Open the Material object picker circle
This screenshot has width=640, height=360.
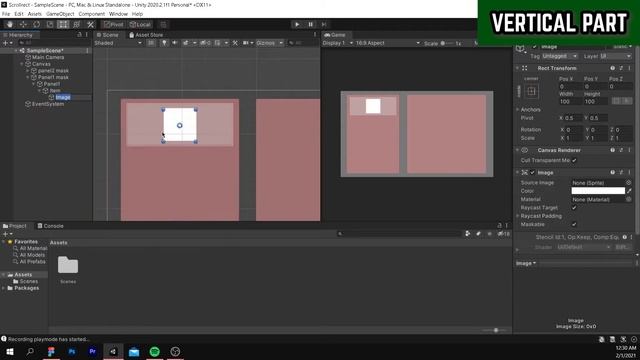point(629,200)
